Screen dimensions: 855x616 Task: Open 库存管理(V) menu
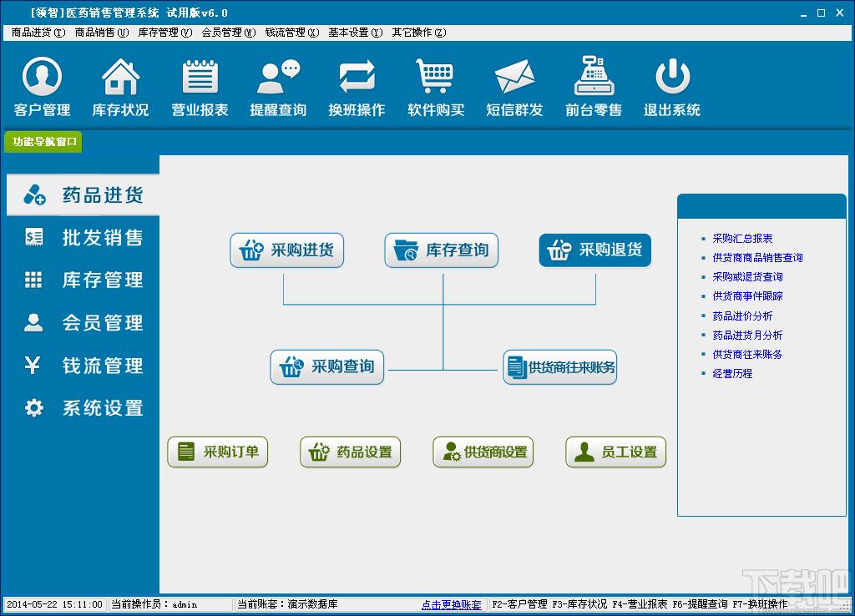165,33
